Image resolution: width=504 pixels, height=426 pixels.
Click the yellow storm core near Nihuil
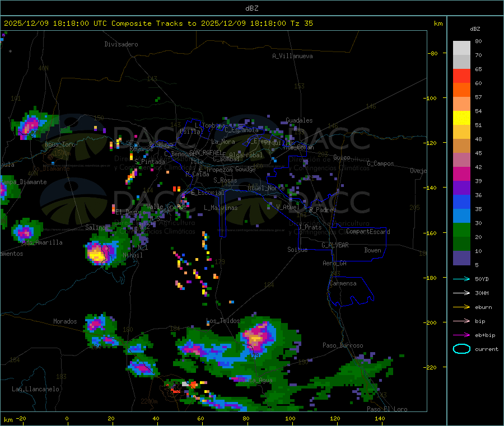pyautogui.click(x=96, y=255)
